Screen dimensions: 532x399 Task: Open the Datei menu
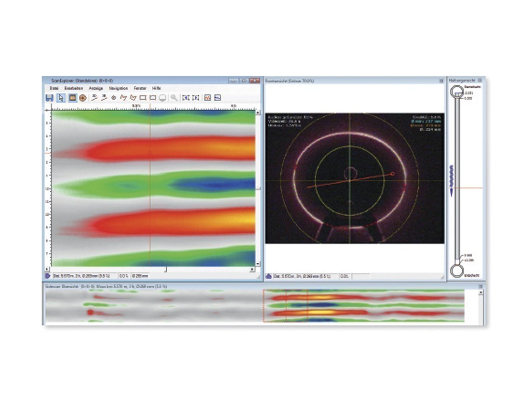click(x=54, y=88)
